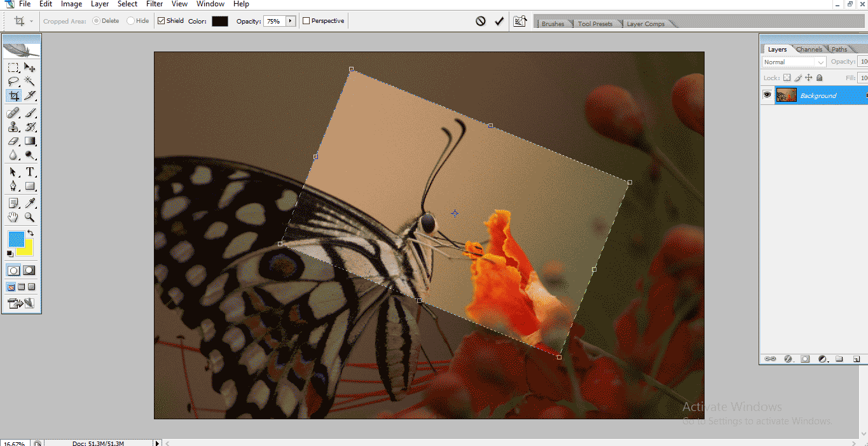Screen dimensions: 868x446
Task: Select the Healing Brush tool
Action: point(13,113)
